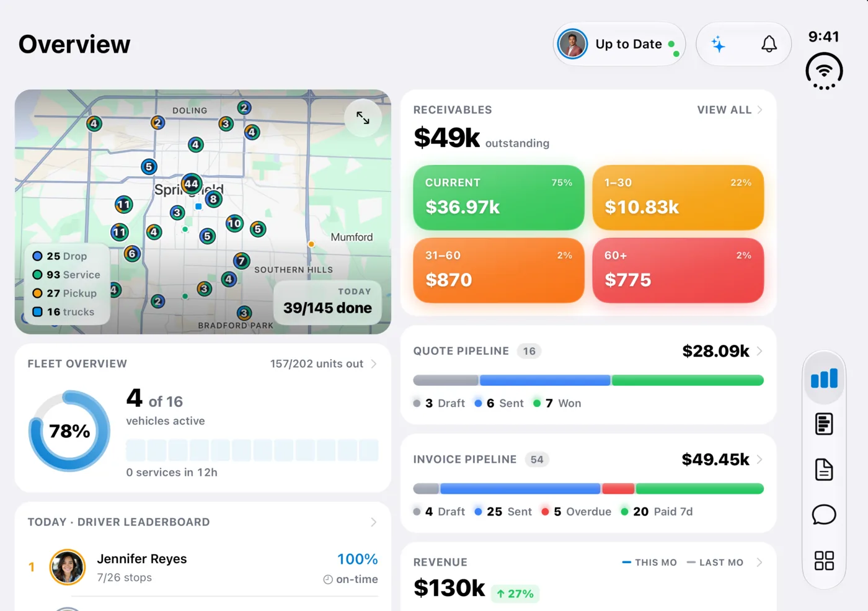Image resolution: width=868 pixels, height=611 pixels.
Task: Click the 27% revenue growth badge
Action: [x=515, y=594]
